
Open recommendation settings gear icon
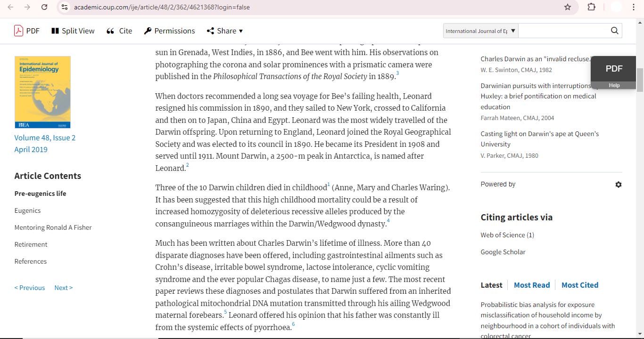[x=619, y=185]
